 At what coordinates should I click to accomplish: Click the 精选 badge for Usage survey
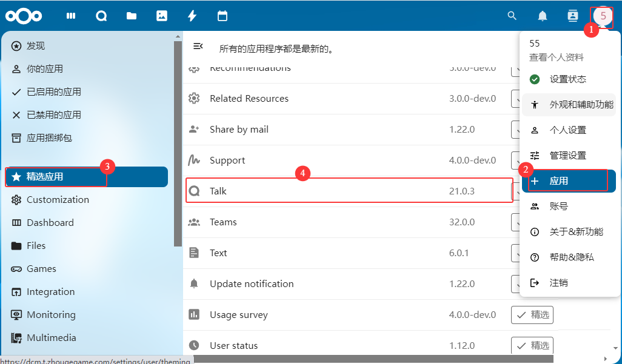[x=532, y=315]
